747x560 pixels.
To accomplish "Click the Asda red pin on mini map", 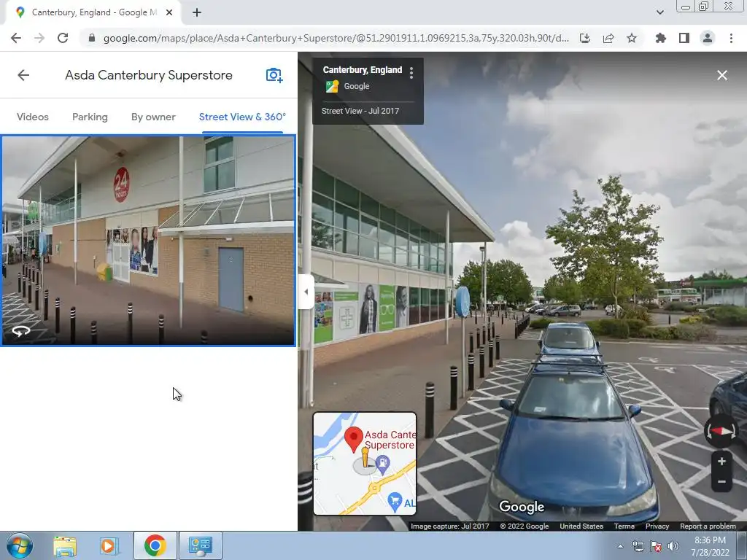I will click(x=354, y=439).
